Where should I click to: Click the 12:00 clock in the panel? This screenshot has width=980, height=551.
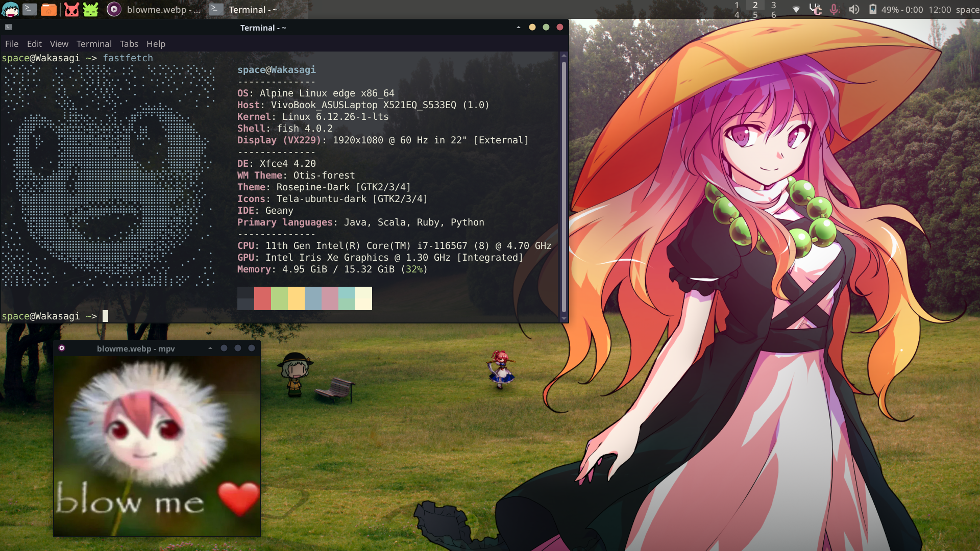point(940,9)
